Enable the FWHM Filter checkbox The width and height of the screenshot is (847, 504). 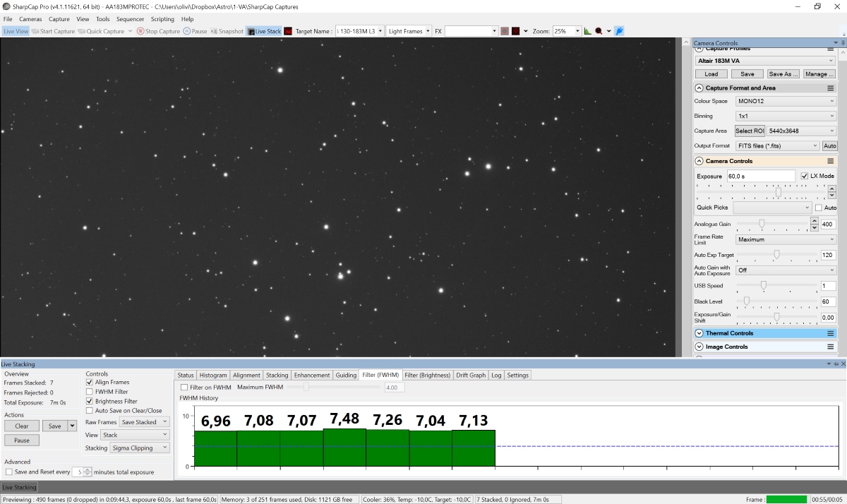pos(90,392)
